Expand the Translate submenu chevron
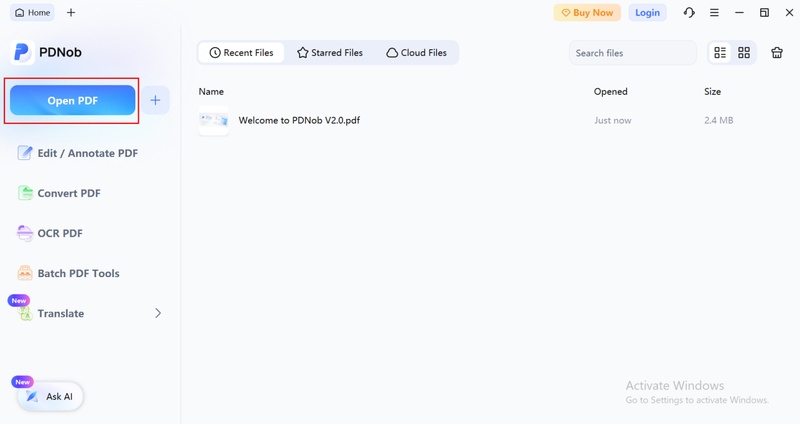Viewport: 800px width, 424px height. (158, 313)
